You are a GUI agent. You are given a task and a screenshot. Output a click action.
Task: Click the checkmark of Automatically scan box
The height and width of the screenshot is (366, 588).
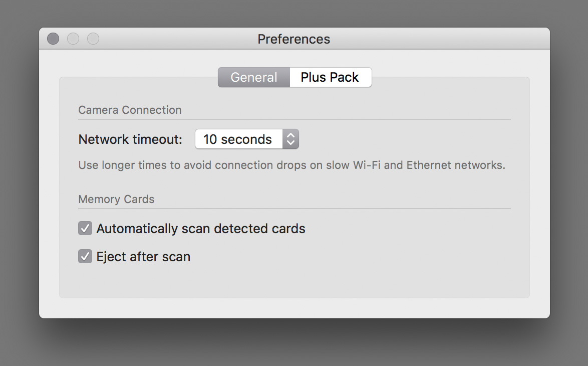point(85,228)
